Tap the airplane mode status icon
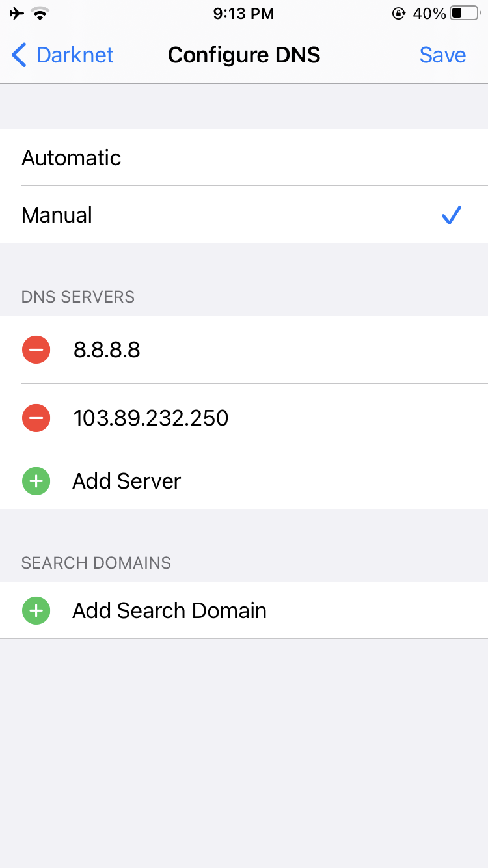The height and width of the screenshot is (868, 488). click(x=18, y=13)
